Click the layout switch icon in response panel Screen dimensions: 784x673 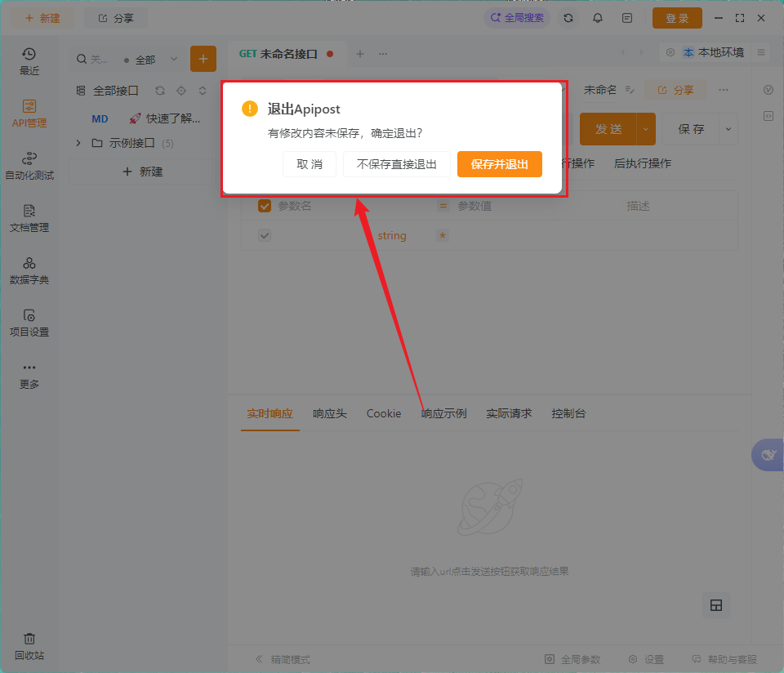tap(716, 605)
